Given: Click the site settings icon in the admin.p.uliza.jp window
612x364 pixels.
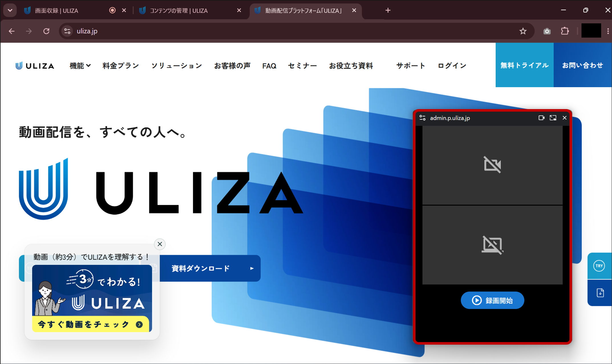Looking at the screenshot, I should click(x=422, y=118).
